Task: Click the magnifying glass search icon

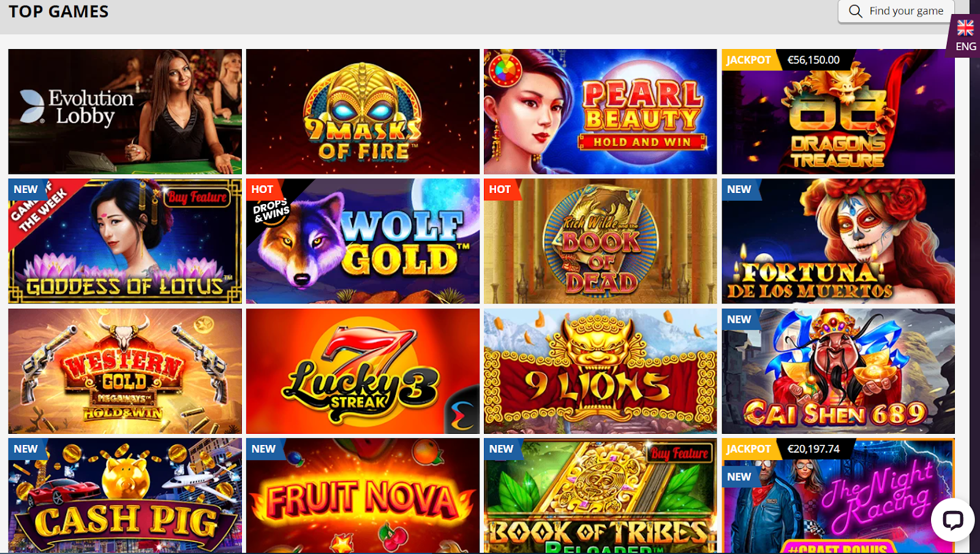Action: click(856, 11)
